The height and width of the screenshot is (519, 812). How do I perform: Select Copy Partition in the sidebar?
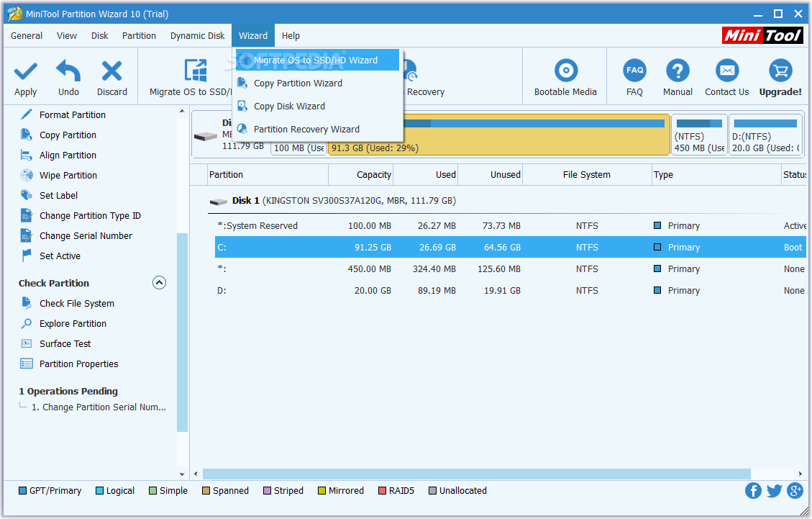pos(68,135)
